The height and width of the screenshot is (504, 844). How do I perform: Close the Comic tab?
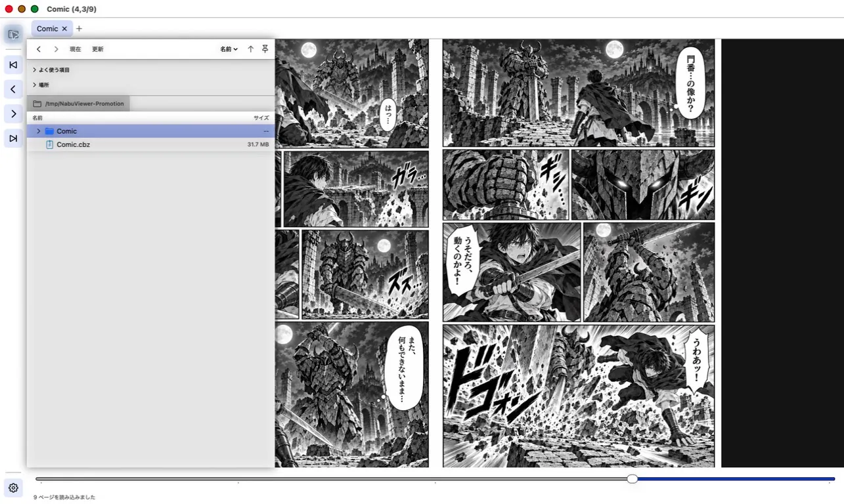coord(64,29)
